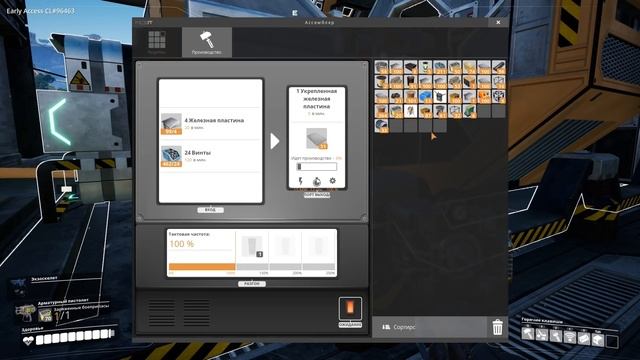Select the black rod item in inventory's first row
Image resolution: width=640 pixels, height=360 pixels.
click(x=499, y=67)
